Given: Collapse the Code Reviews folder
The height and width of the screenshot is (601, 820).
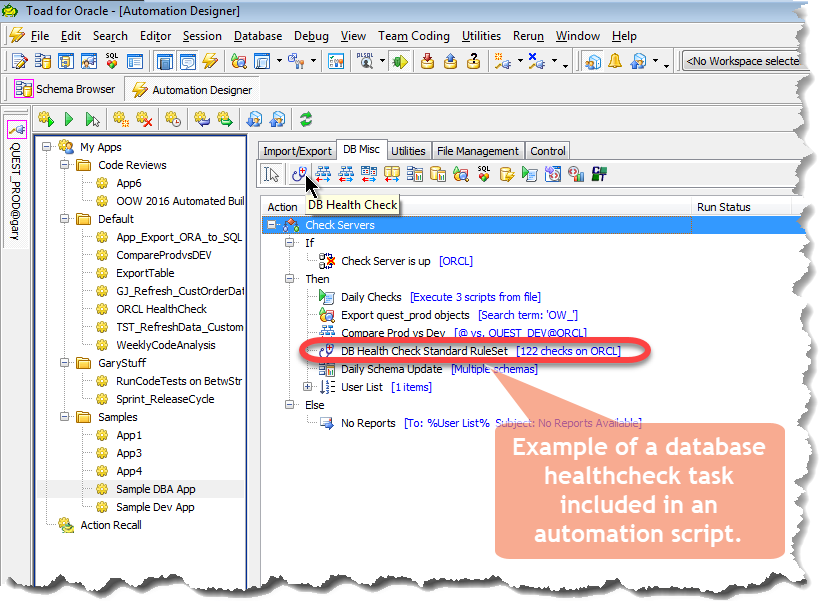Looking at the screenshot, I should pos(64,165).
